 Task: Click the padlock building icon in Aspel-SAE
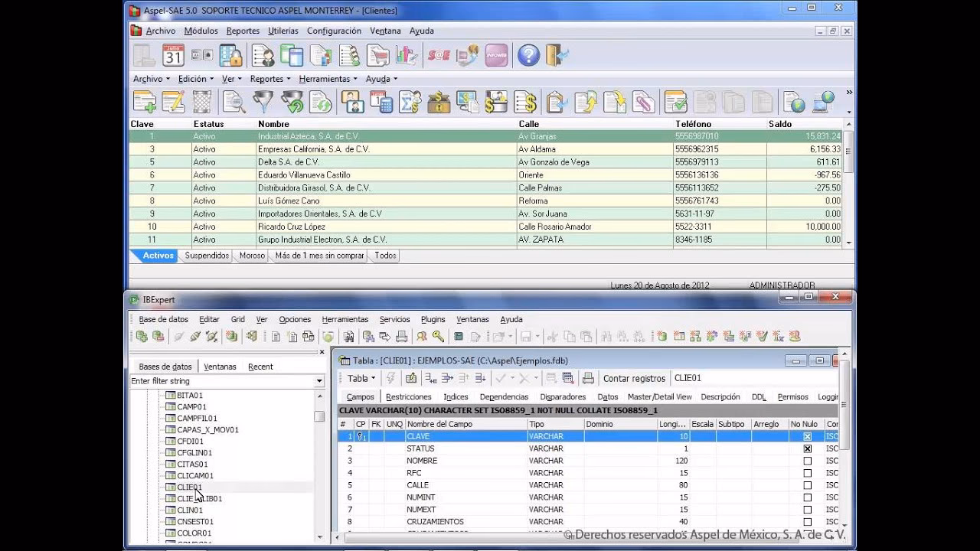pyautogui.click(x=231, y=55)
